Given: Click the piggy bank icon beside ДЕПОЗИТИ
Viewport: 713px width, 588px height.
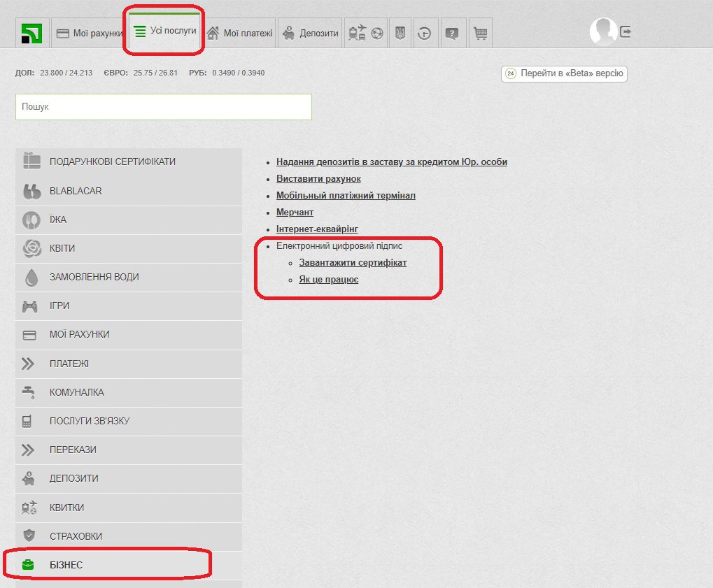Looking at the screenshot, I should tap(29, 478).
